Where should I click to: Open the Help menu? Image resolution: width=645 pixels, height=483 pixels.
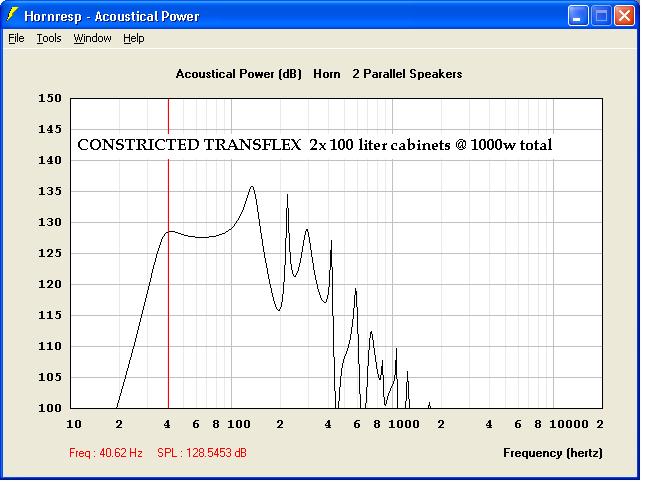(x=134, y=38)
